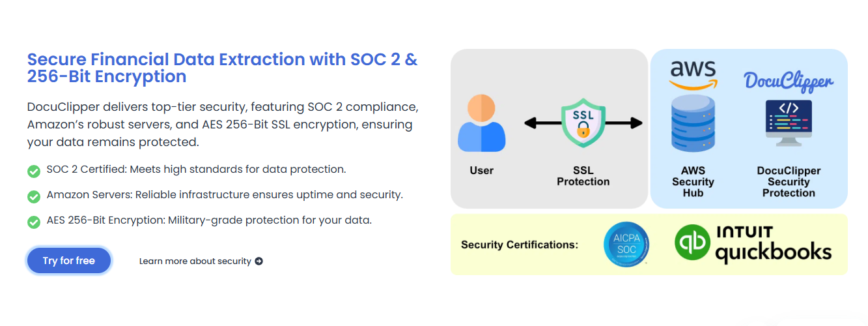Click the arrow icon after security link
Image resolution: width=868 pixels, height=326 pixels.
[259, 261]
